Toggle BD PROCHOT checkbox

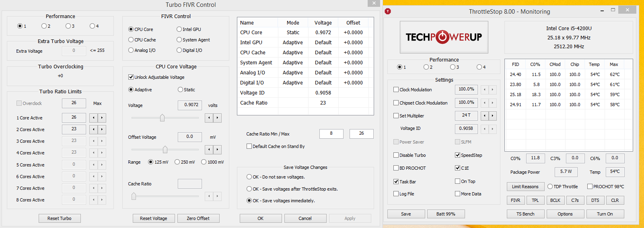[396, 168]
